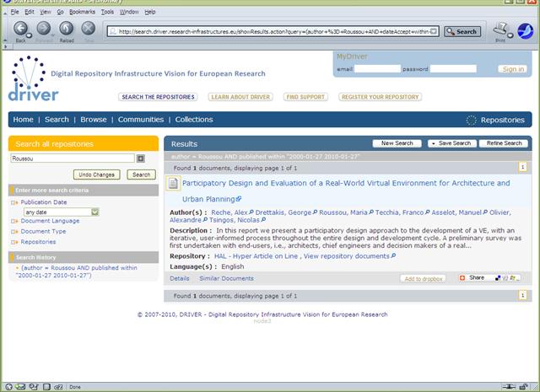Click the browser Back arrow icon
This screenshot has width=540, height=392.
(20, 28)
